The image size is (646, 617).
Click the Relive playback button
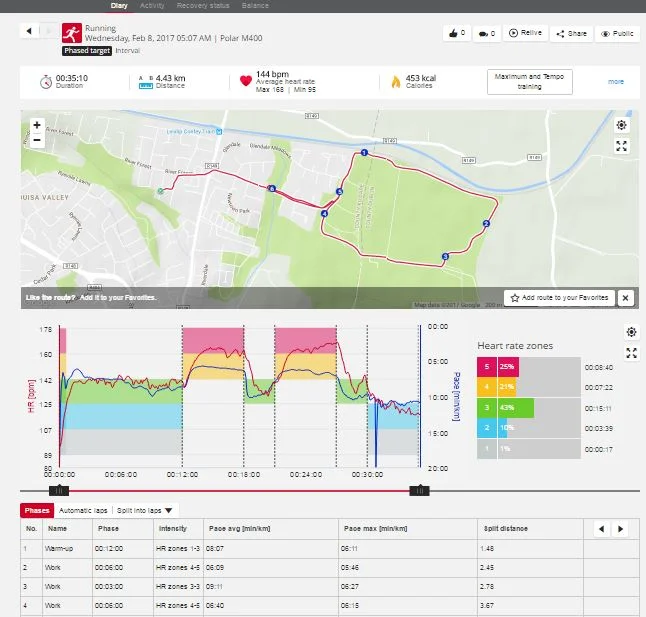tap(526, 33)
